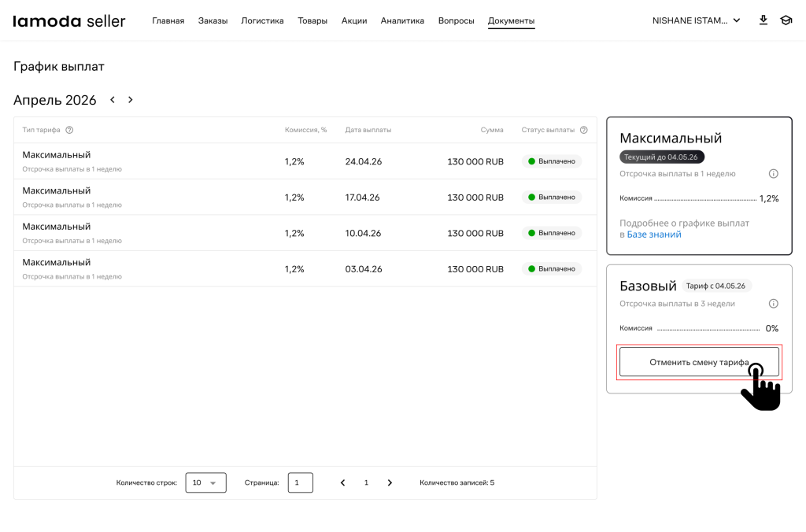The image size is (806, 532).
Task: Go to previous month arrow
Action: 113,100
